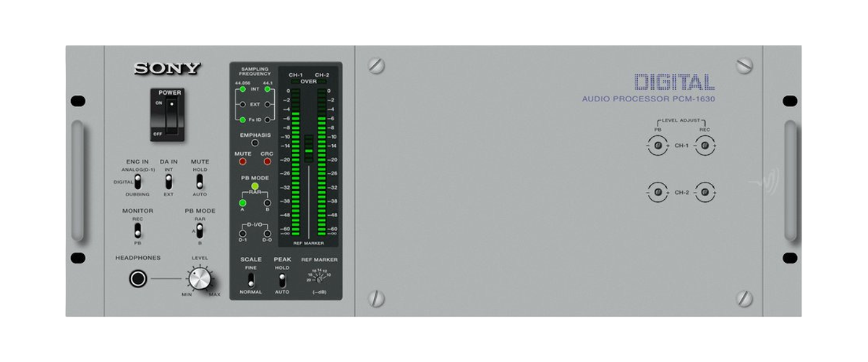Image resolution: width=868 pixels, height=362 pixels.
Task: Click the bottom-right panel screw
Action: pos(744,298)
